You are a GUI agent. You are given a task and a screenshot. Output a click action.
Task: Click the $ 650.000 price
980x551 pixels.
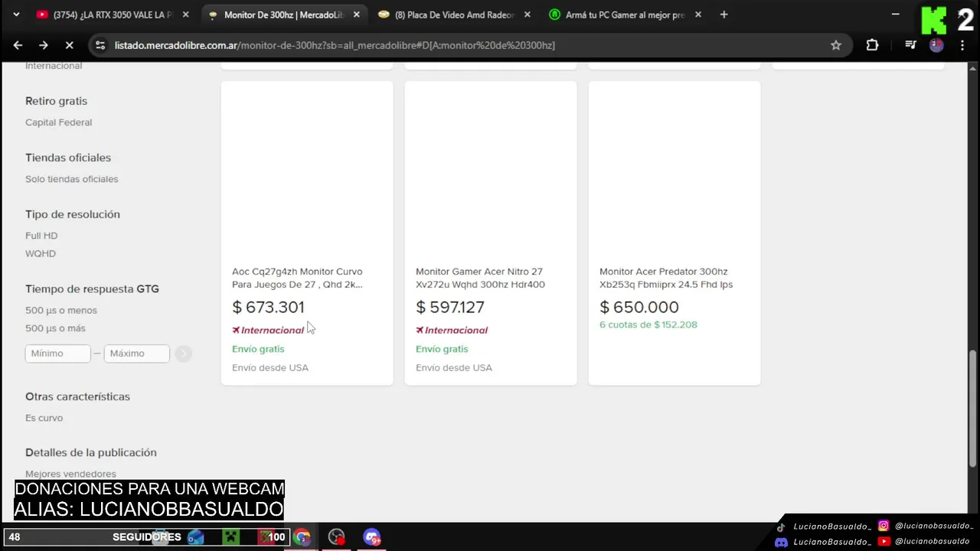pyautogui.click(x=639, y=307)
